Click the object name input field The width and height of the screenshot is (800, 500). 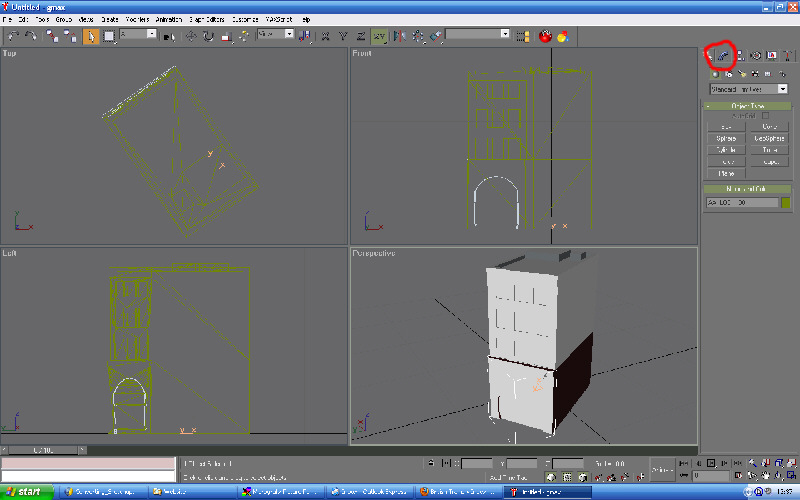click(742, 203)
